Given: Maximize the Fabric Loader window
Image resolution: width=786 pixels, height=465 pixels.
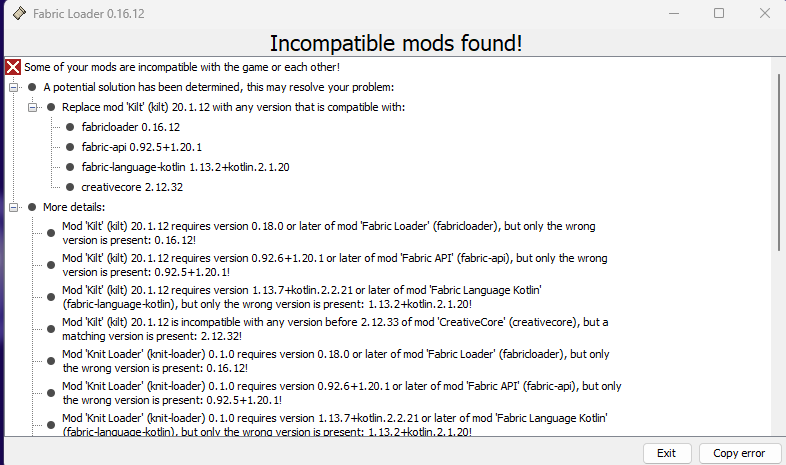Looking at the screenshot, I should 719,13.
